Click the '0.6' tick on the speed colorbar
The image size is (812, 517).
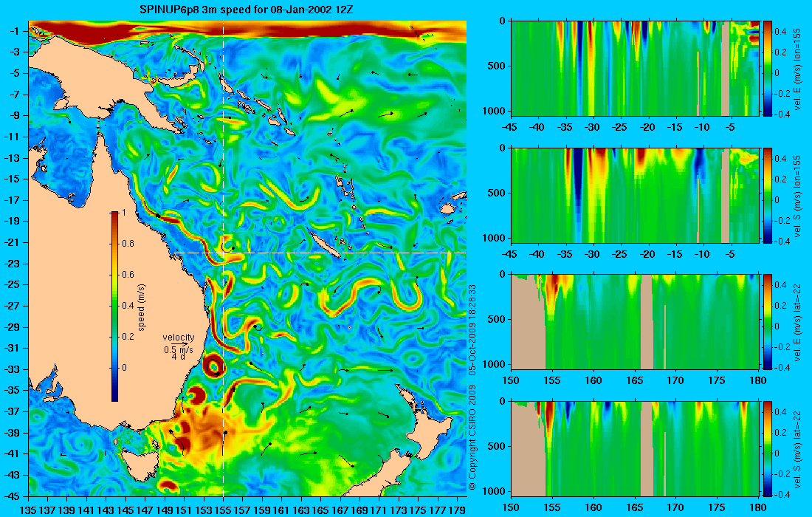pos(128,275)
